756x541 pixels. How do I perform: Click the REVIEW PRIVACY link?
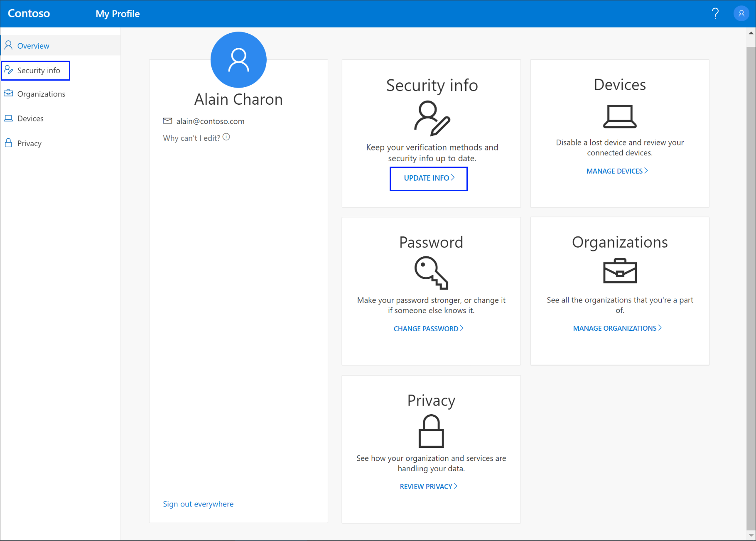[x=426, y=486]
